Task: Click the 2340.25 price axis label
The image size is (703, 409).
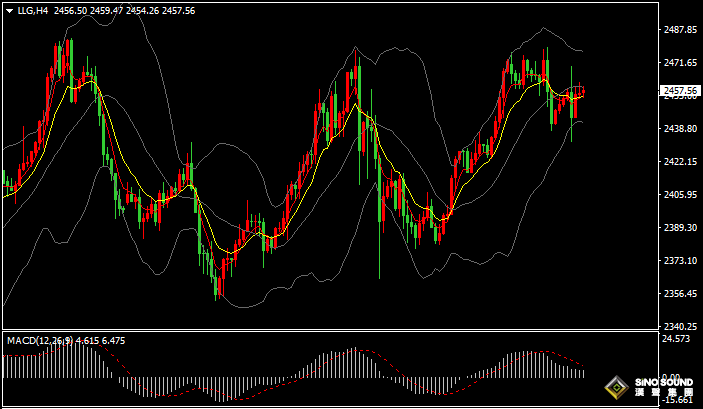Action: [679, 327]
